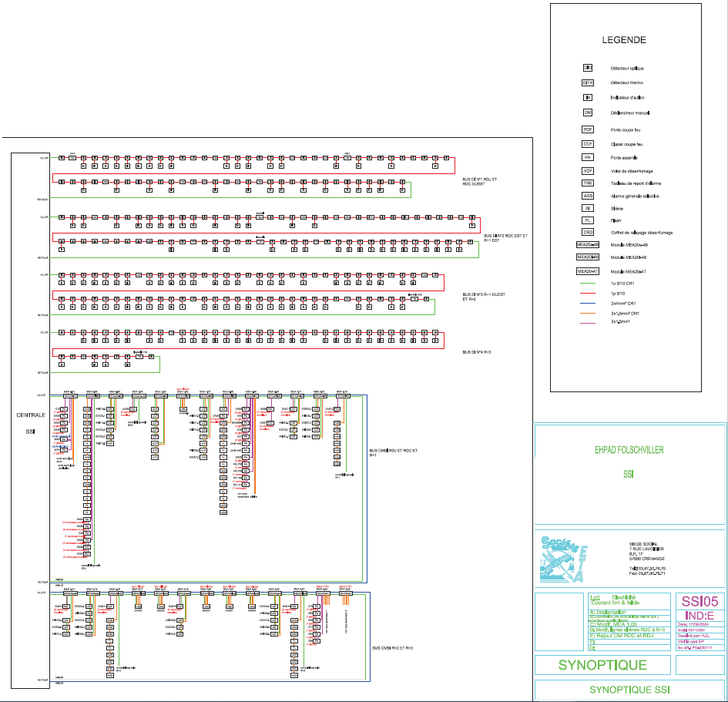Select the CRD coffret de relayage symbol
Screen dimensions: 728x702
(587, 232)
